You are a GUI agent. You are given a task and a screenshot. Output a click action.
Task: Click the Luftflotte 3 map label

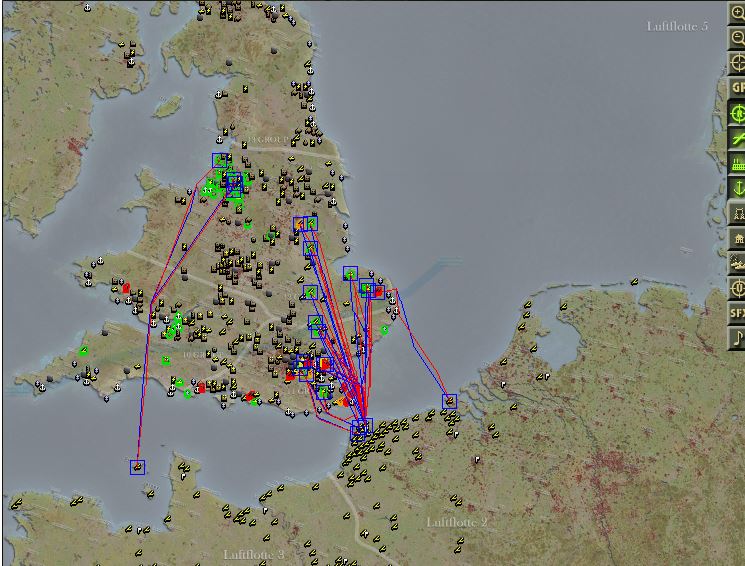(254, 555)
